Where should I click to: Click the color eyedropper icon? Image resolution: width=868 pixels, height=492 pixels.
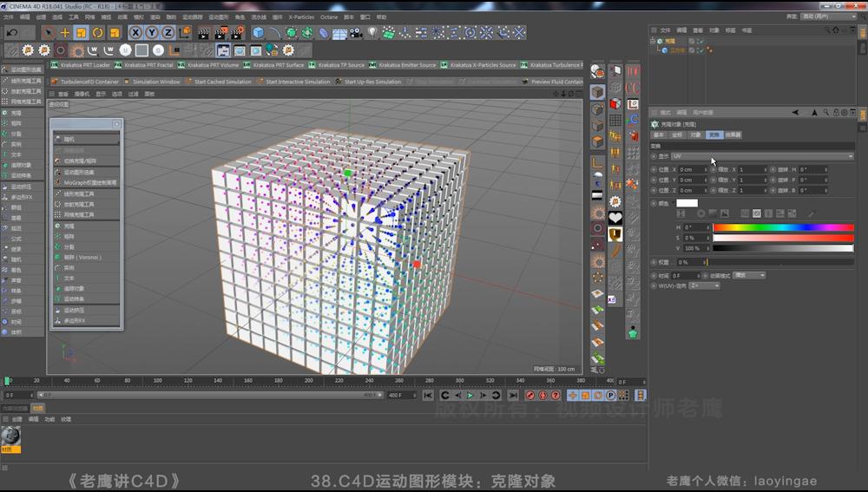811,213
